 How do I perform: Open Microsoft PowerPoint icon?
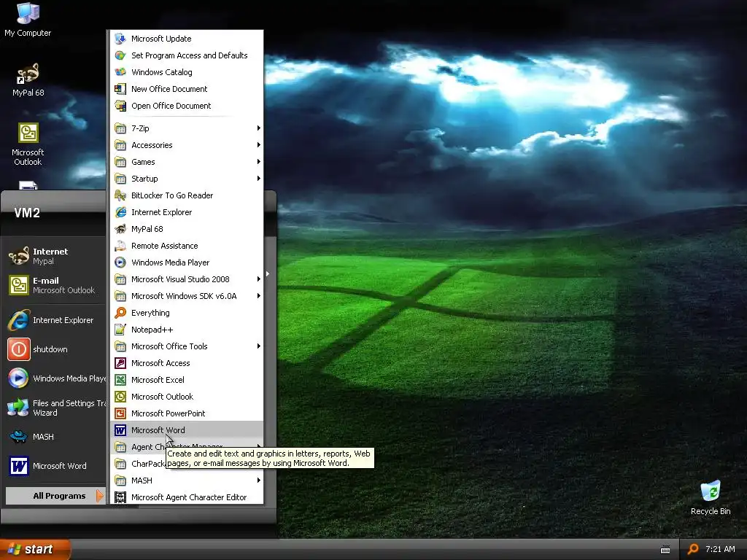tap(120, 413)
